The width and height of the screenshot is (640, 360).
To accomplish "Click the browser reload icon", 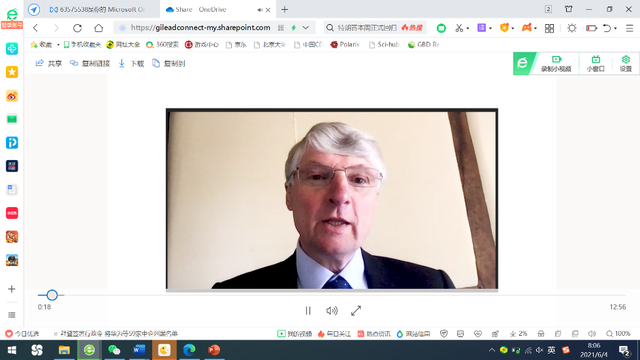I will click(x=77, y=28).
